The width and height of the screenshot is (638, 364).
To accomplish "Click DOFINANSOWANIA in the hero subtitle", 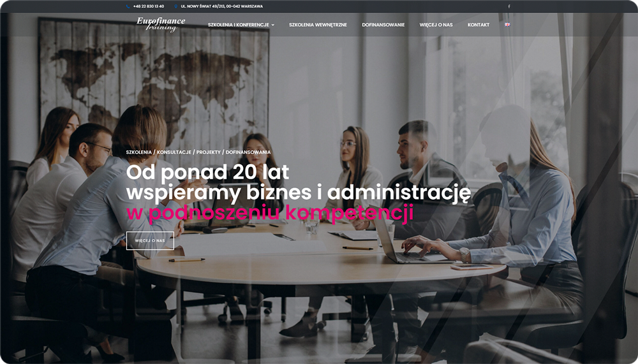I will (248, 152).
